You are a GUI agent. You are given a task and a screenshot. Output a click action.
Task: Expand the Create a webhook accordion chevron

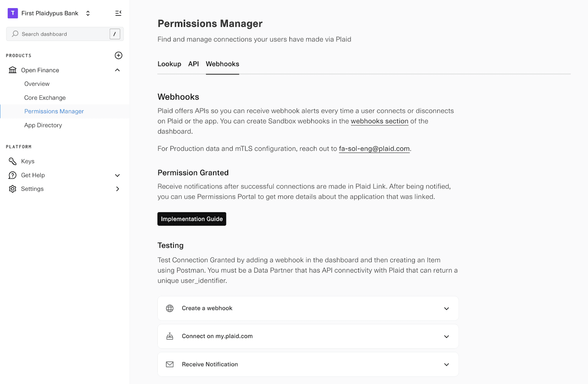tap(447, 309)
